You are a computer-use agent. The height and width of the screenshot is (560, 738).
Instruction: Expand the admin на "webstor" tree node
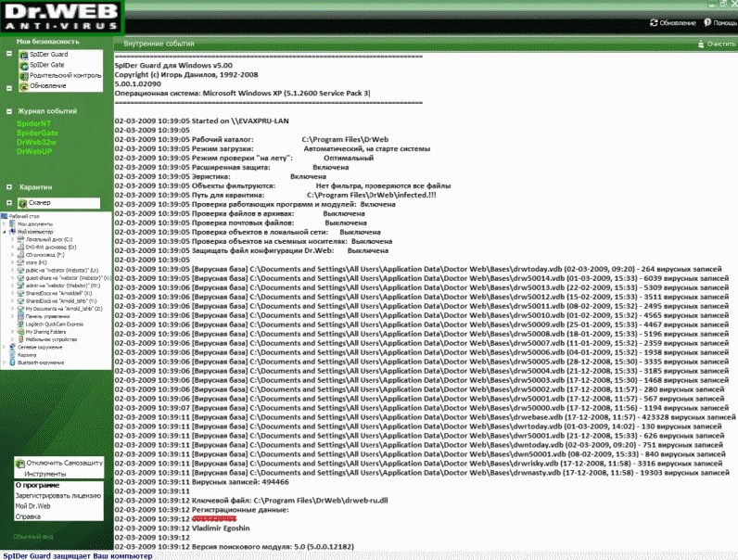click(13, 286)
